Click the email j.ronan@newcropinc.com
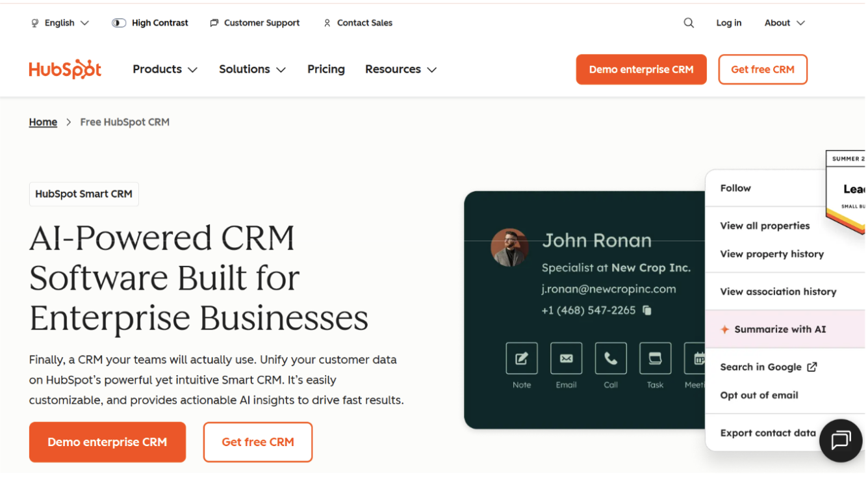 609,289
